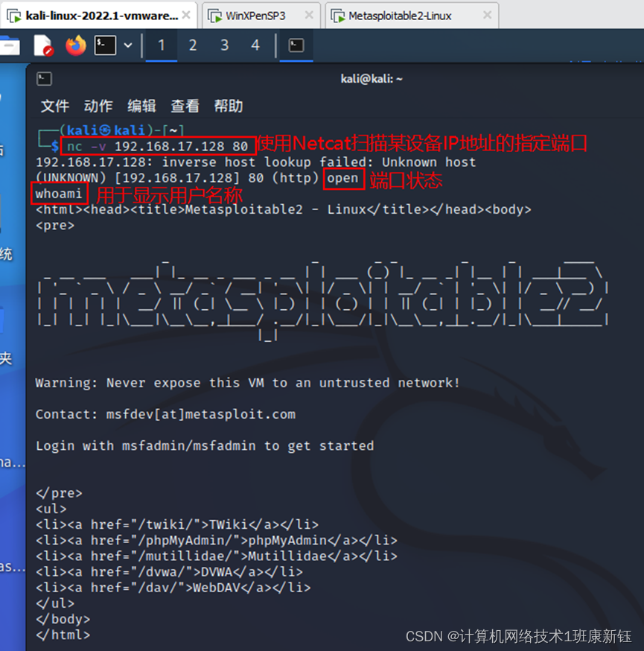Open the file manager in Kali panel
The height and width of the screenshot is (651, 644).
coord(9,45)
